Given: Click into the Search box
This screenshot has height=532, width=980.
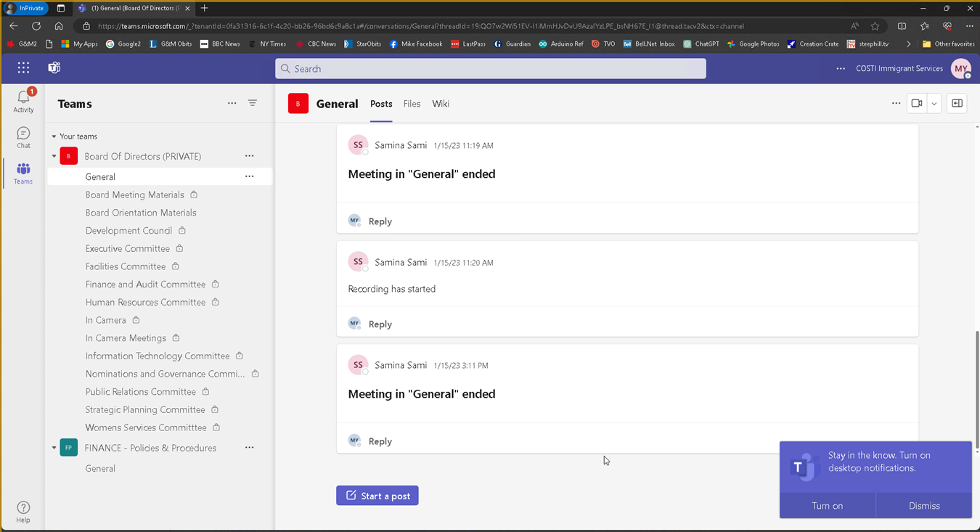Looking at the screenshot, I should click(x=491, y=69).
